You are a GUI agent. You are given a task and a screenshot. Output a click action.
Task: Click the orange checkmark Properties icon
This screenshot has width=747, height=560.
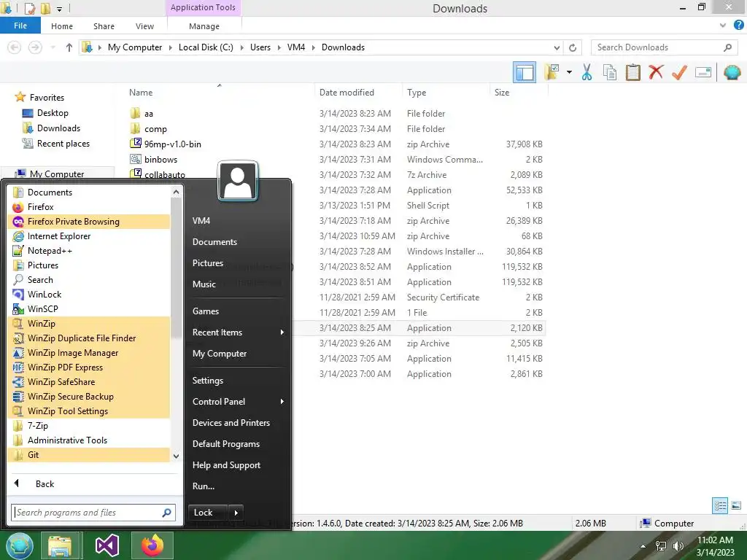(x=679, y=72)
